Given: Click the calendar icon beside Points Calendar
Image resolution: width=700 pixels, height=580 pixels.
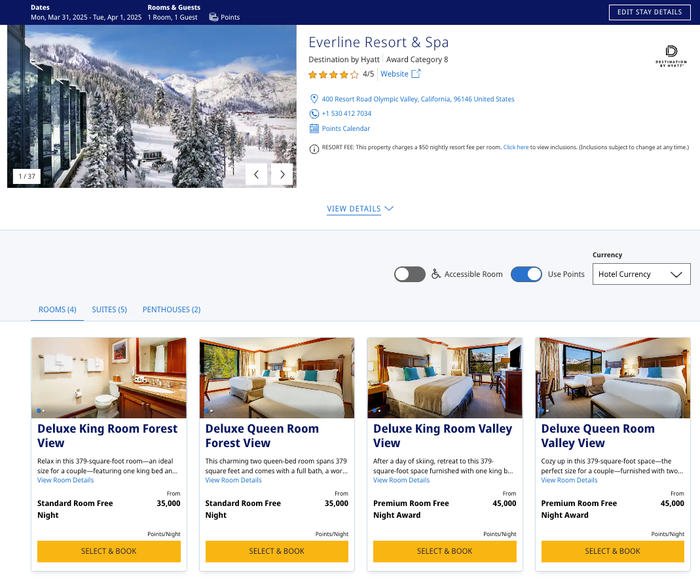Looking at the screenshot, I should coord(314,129).
